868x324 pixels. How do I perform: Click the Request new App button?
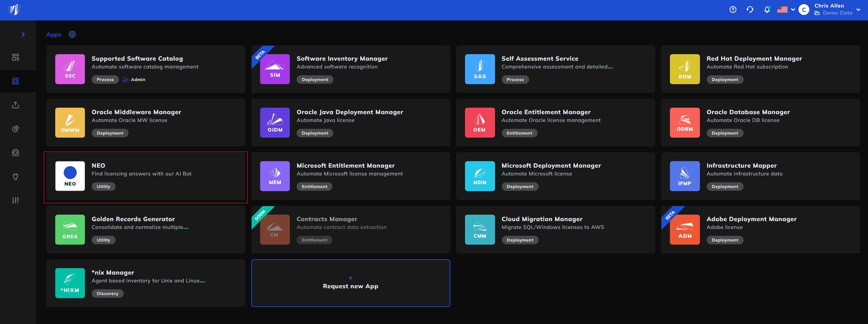tap(350, 283)
